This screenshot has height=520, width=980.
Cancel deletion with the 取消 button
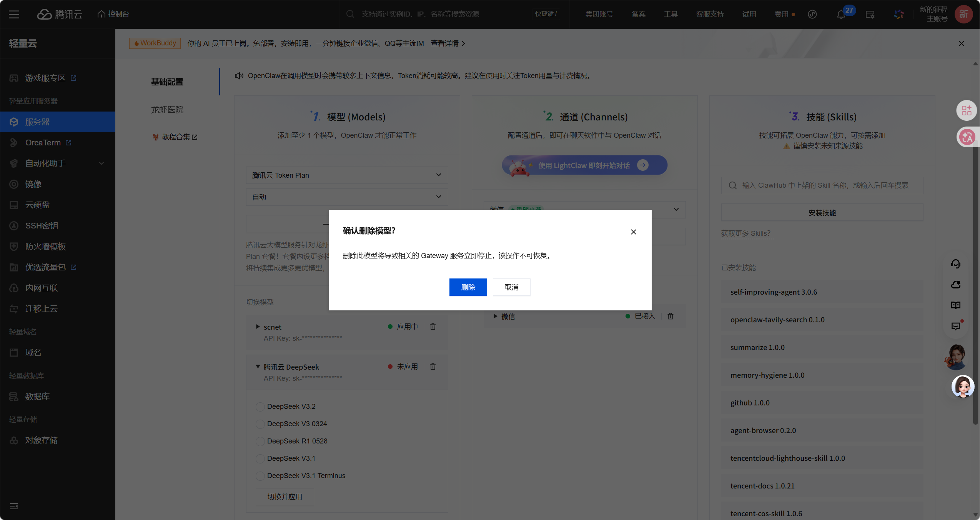pyautogui.click(x=511, y=287)
